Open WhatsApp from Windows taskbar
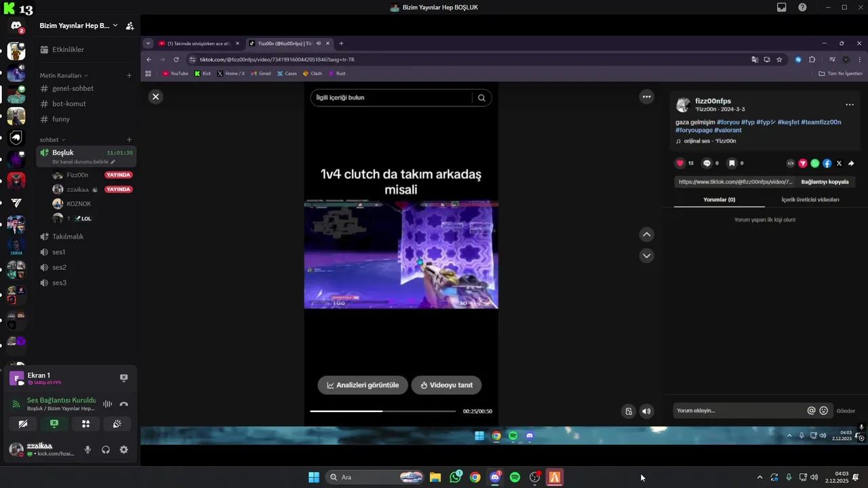The width and height of the screenshot is (868, 488). point(456,477)
